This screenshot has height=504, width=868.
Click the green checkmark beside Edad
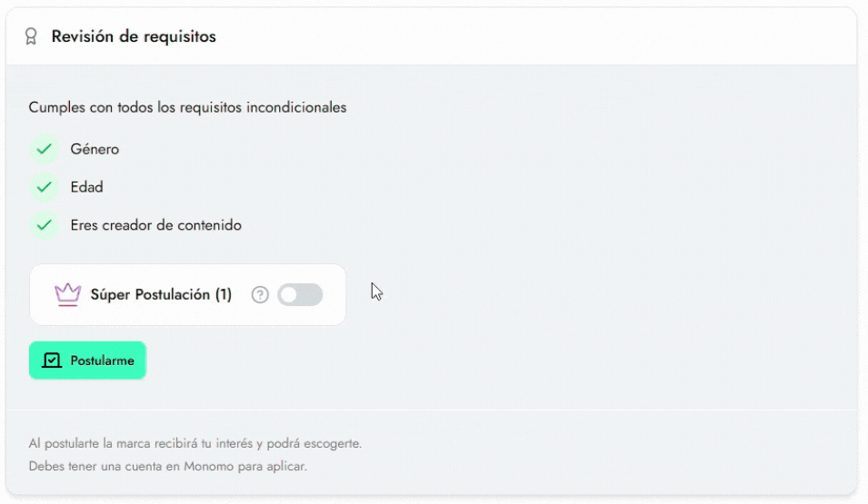point(45,187)
